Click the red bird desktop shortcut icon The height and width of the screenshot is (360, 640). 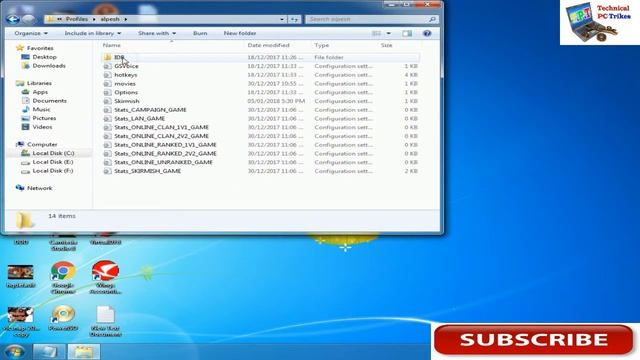click(105, 271)
